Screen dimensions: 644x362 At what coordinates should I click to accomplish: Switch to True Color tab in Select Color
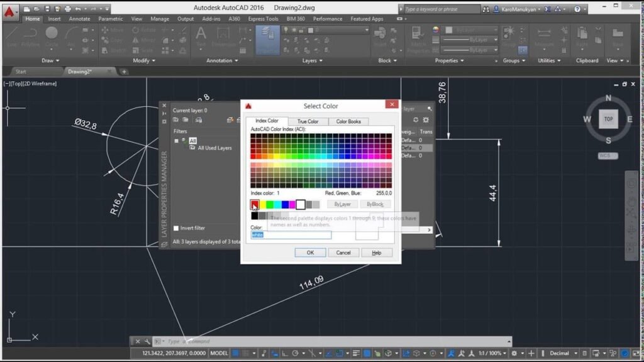[x=308, y=121]
